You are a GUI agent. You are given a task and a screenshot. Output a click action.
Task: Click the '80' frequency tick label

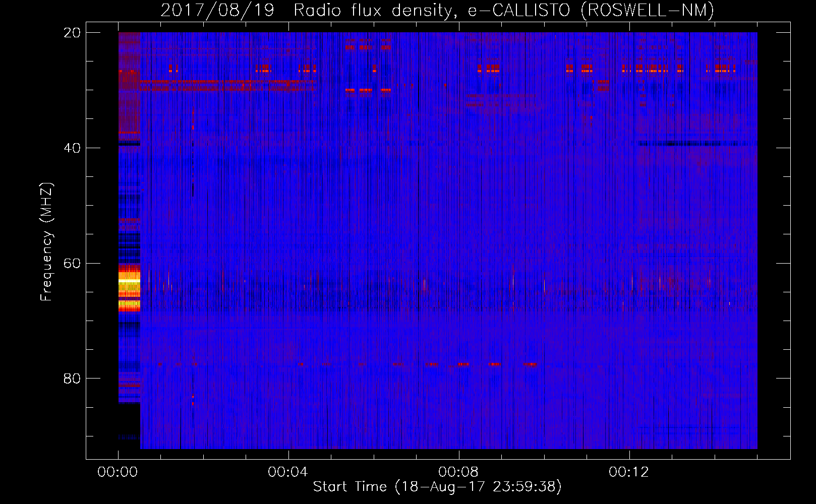[72, 379]
